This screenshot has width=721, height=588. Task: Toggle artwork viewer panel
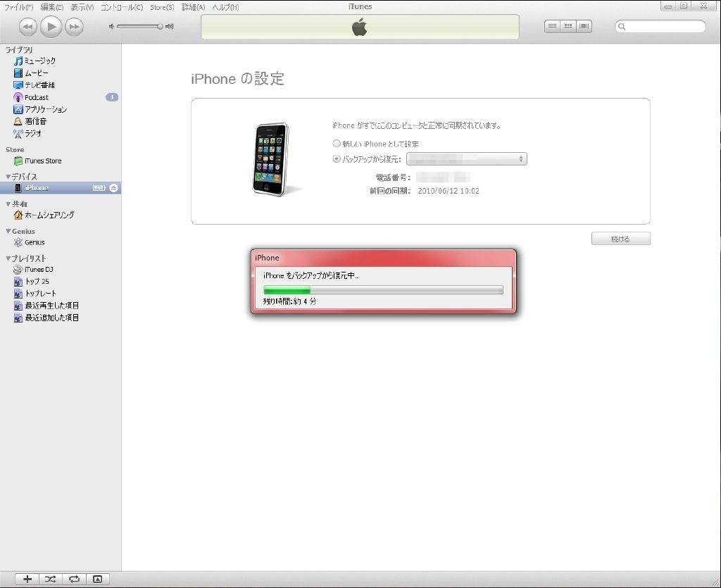[x=97, y=580]
